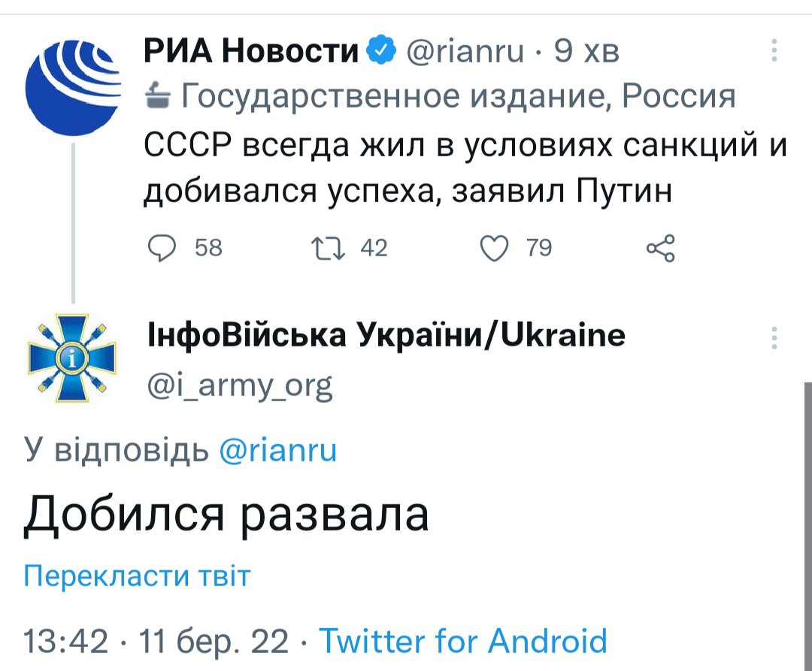Click the gray scrollbar on the right edge
Image resolution: width=812 pixels, height=671 pixels.
coord(807,526)
